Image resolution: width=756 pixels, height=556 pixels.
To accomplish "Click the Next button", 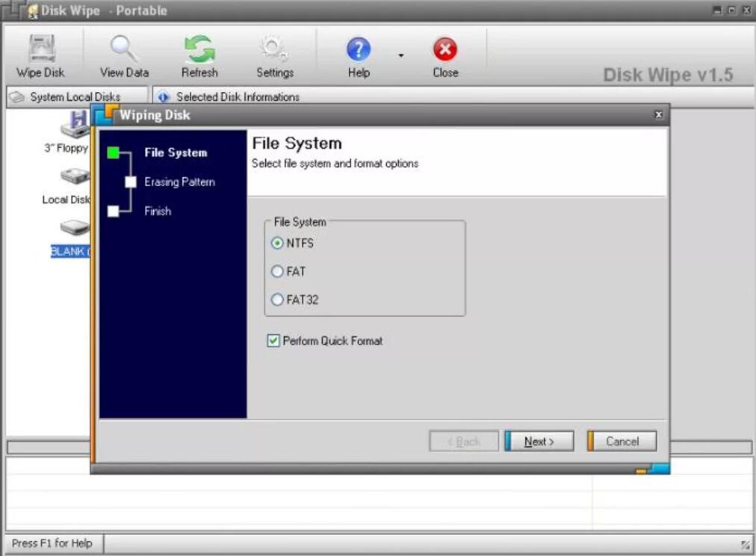I will pos(539,441).
